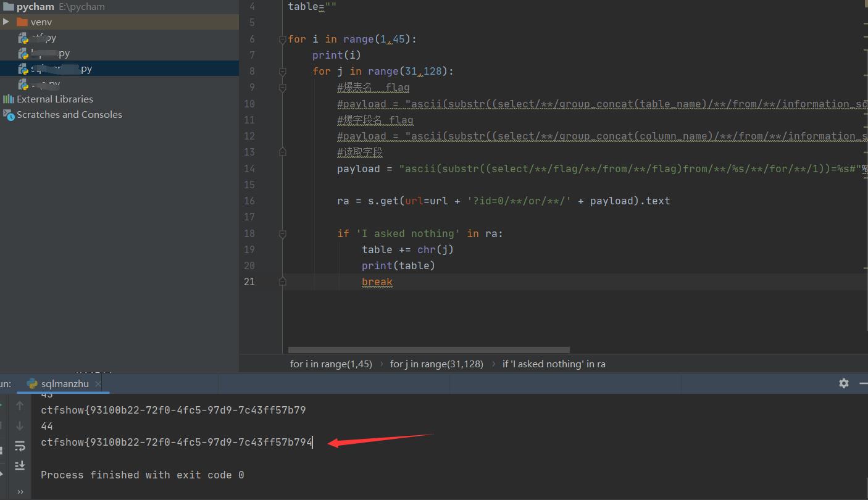Collapse the 'if I asked nothing' block at line 18

point(283,233)
